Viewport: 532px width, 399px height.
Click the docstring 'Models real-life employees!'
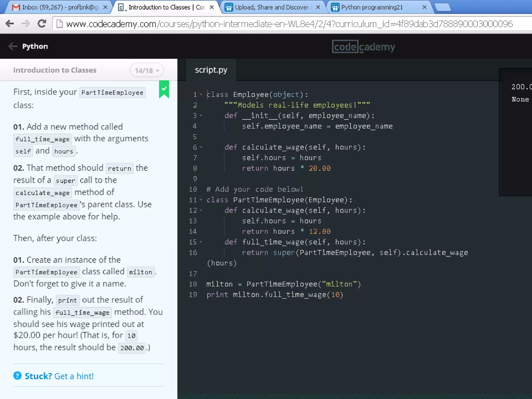(x=297, y=105)
